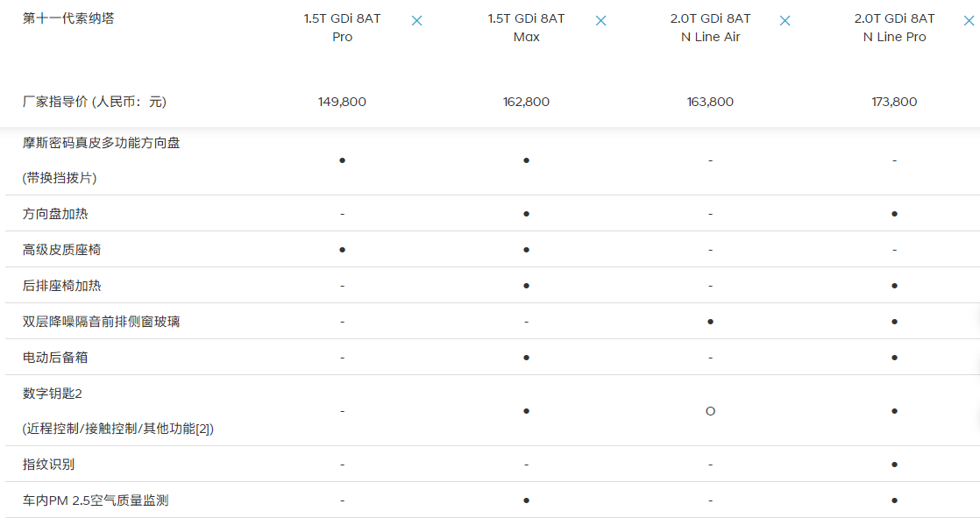
Task: Click the 173,800 price value
Action: click(894, 102)
